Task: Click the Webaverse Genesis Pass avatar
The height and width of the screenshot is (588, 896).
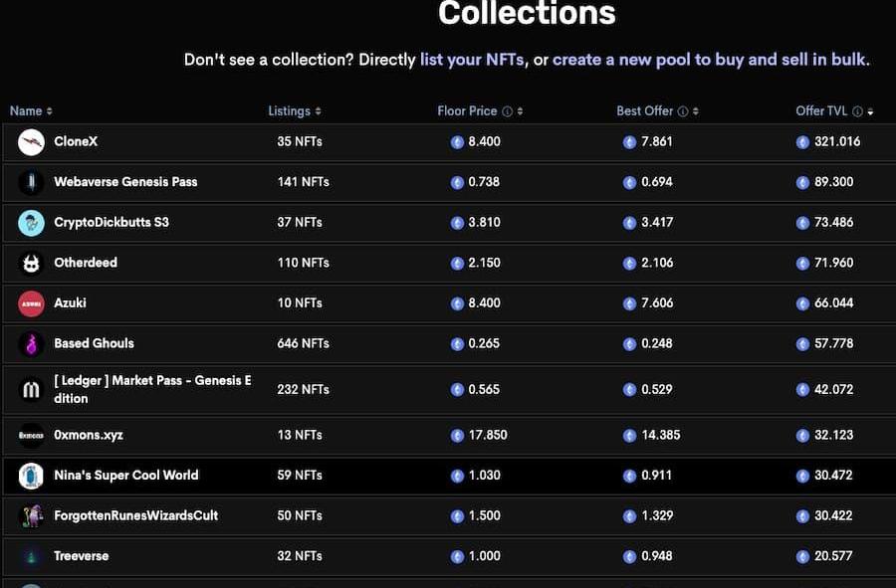Action: click(x=31, y=183)
